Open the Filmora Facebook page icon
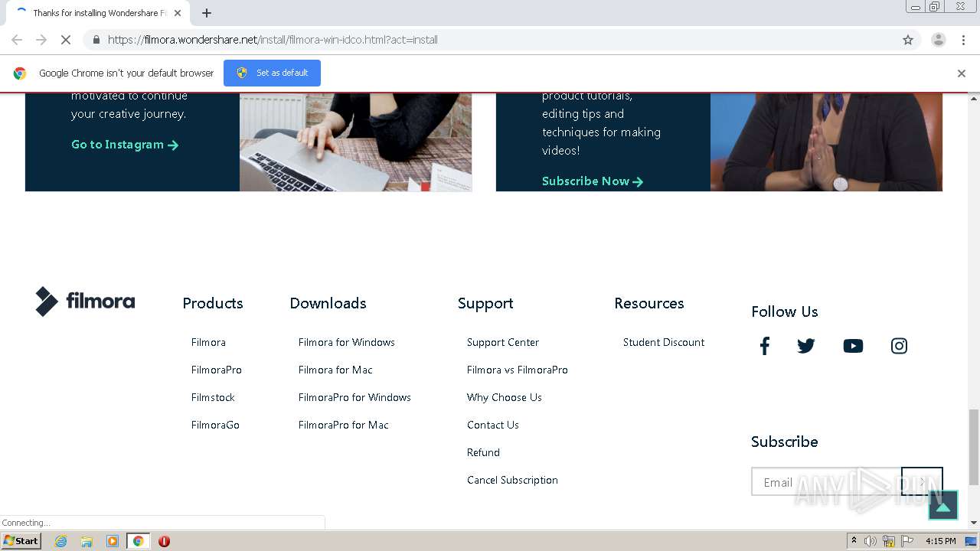 click(764, 346)
